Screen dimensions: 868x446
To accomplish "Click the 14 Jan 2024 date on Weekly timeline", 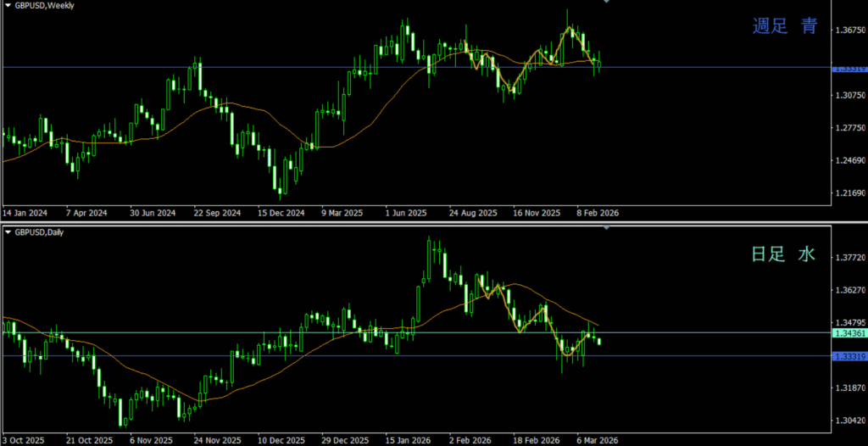I will [25, 213].
